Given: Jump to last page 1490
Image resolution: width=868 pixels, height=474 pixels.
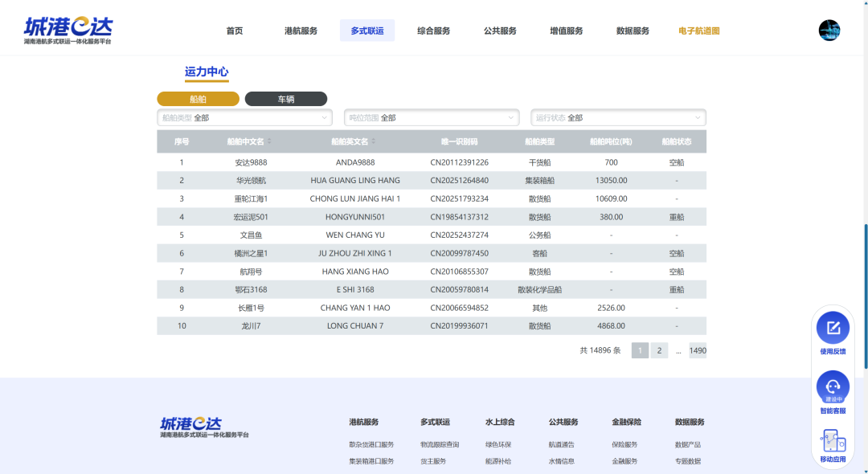Looking at the screenshot, I should [698, 350].
